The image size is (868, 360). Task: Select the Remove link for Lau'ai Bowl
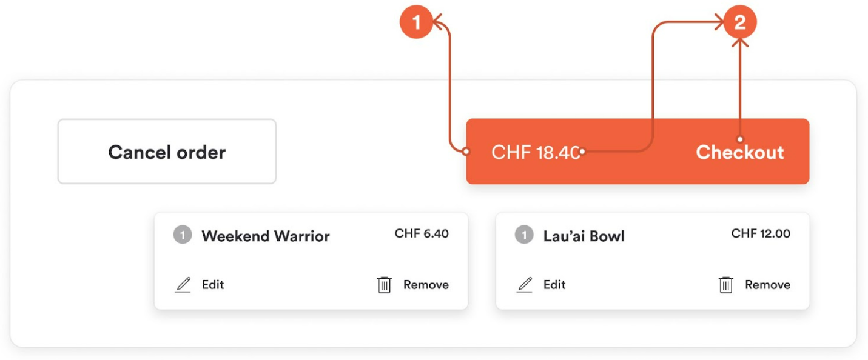(768, 285)
